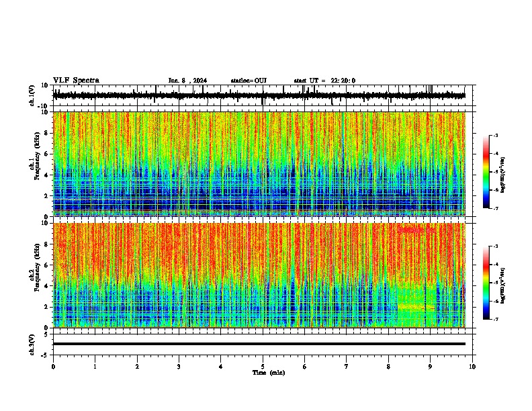
Task: Click the 6 kHz tick on ch.2 frequency axis
Action: click(x=47, y=265)
